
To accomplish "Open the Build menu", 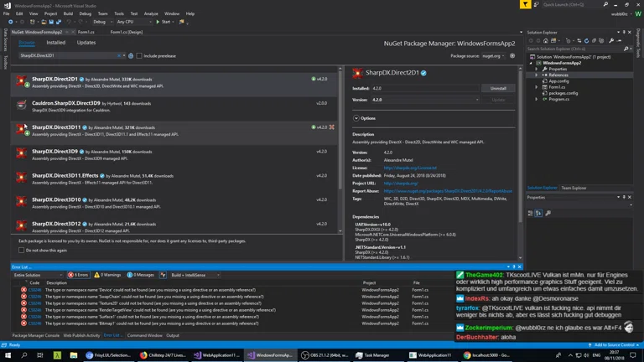I will coord(68,13).
